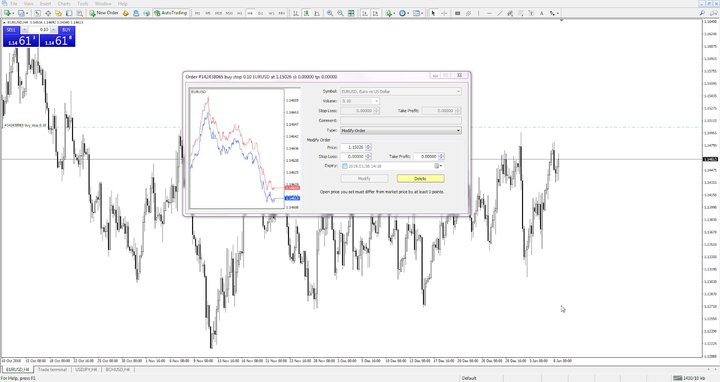720x382 pixels.
Task: Switch chart to candlesticks icon
Action: click(x=306, y=13)
